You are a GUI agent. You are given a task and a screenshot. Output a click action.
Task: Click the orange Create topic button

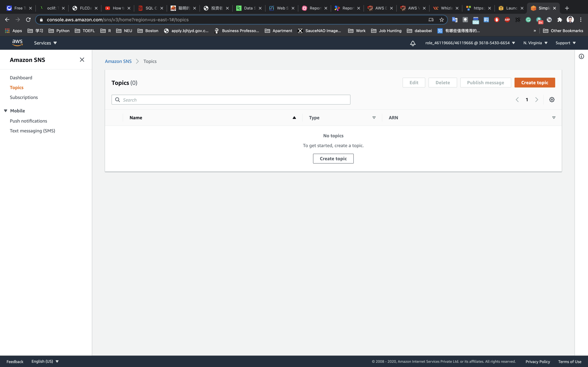(535, 83)
